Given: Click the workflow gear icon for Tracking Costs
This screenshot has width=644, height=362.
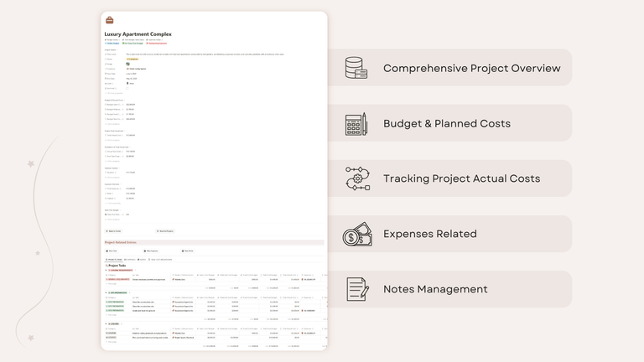Looking at the screenshot, I should click(x=357, y=178).
